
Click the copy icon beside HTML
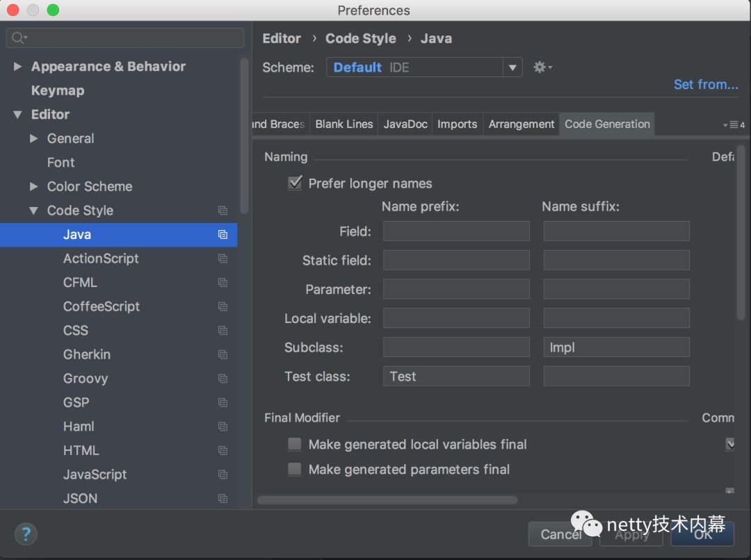(x=223, y=450)
